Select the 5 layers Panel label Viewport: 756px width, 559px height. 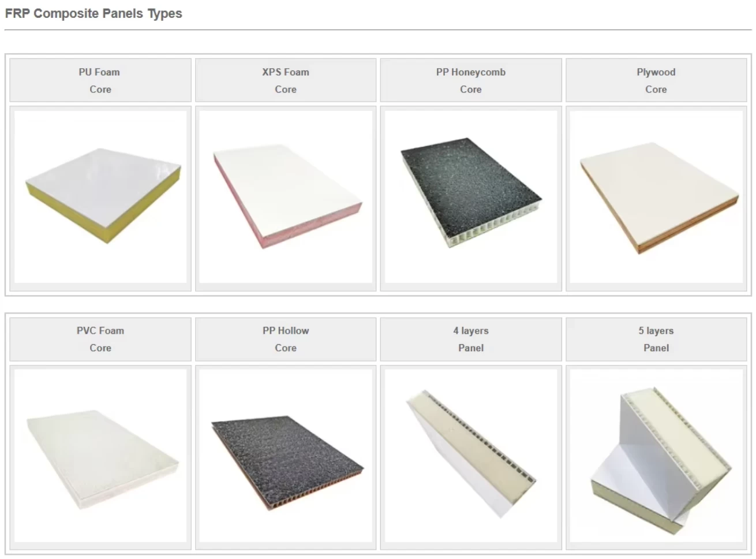pyautogui.click(x=656, y=339)
